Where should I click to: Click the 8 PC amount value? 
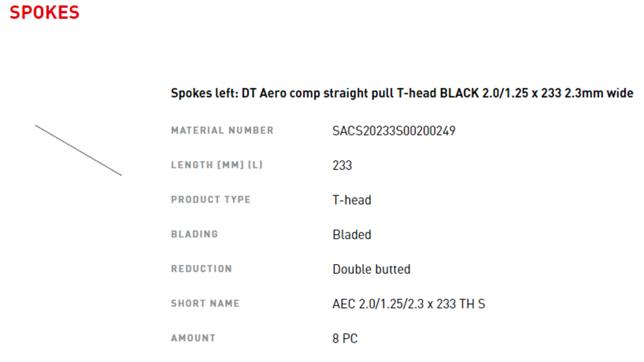345,339
